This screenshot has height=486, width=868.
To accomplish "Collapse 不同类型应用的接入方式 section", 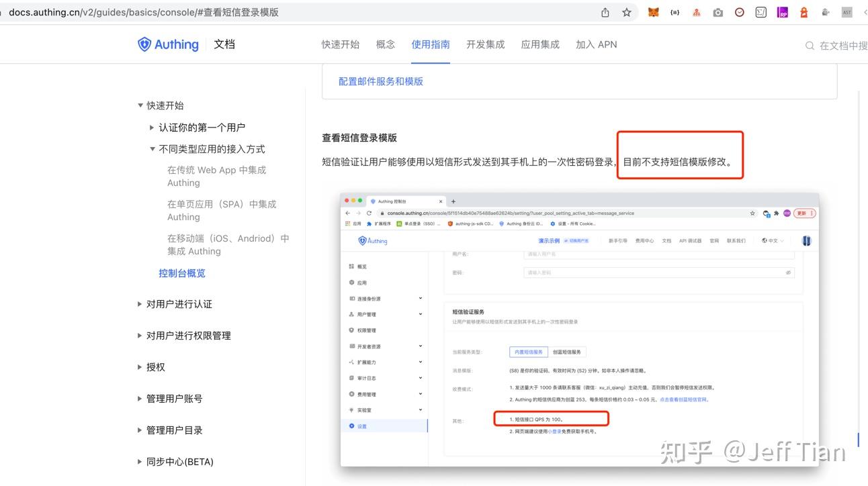I will (x=153, y=149).
